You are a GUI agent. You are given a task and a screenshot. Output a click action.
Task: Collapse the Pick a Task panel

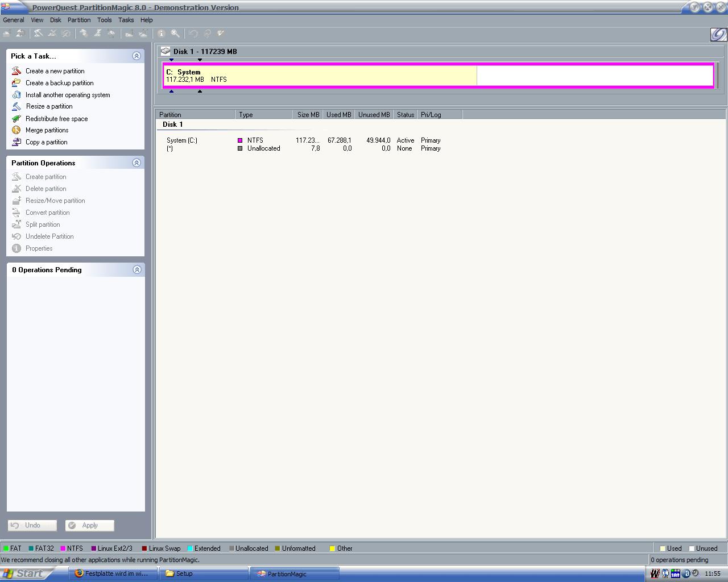[x=136, y=56]
